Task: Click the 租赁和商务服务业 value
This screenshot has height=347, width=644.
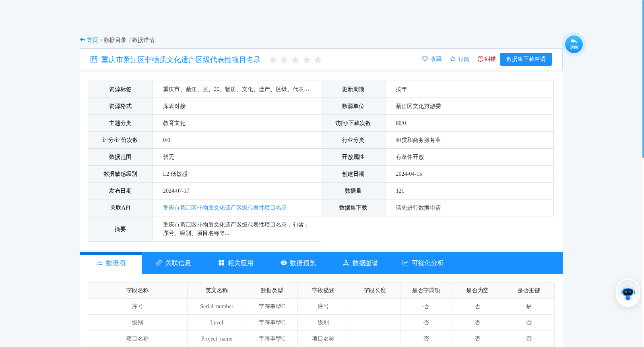Action: [x=419, y=140]
